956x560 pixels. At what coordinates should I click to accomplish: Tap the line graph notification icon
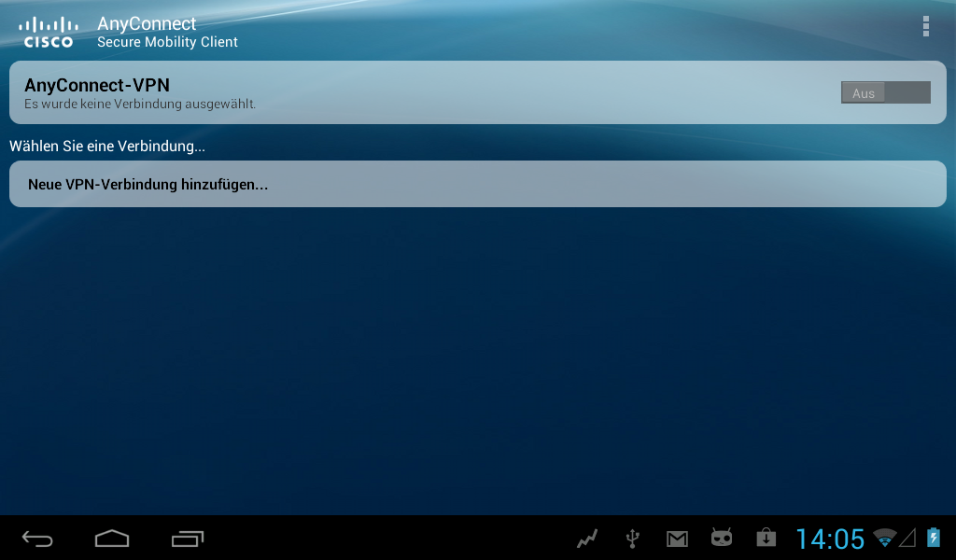[x=587, y=539]
